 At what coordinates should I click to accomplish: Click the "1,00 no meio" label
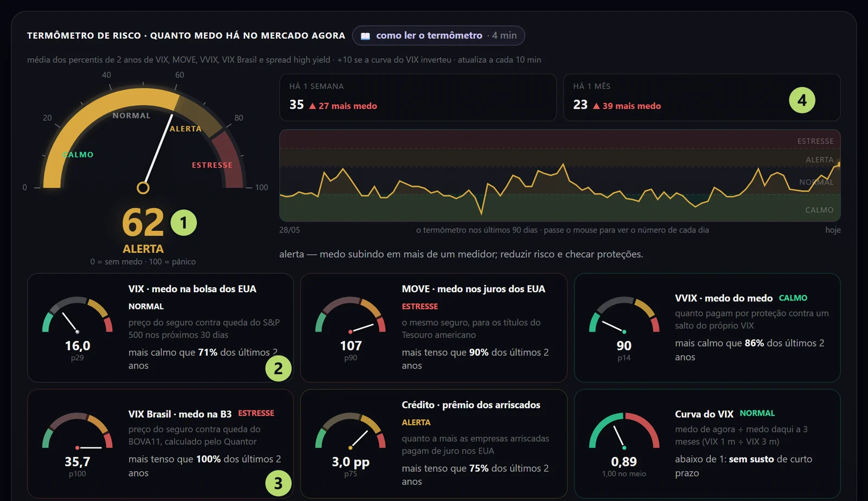coord(624,474)
